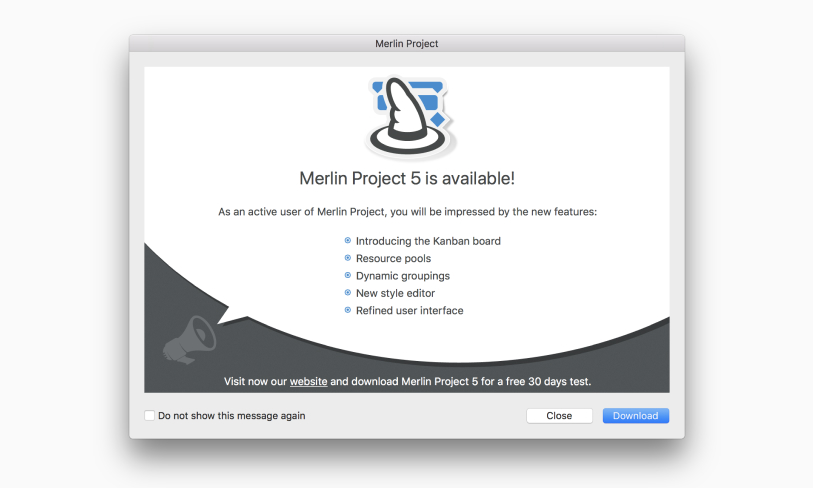Click the bullet icon beside Refined user interface

(348, 310)
